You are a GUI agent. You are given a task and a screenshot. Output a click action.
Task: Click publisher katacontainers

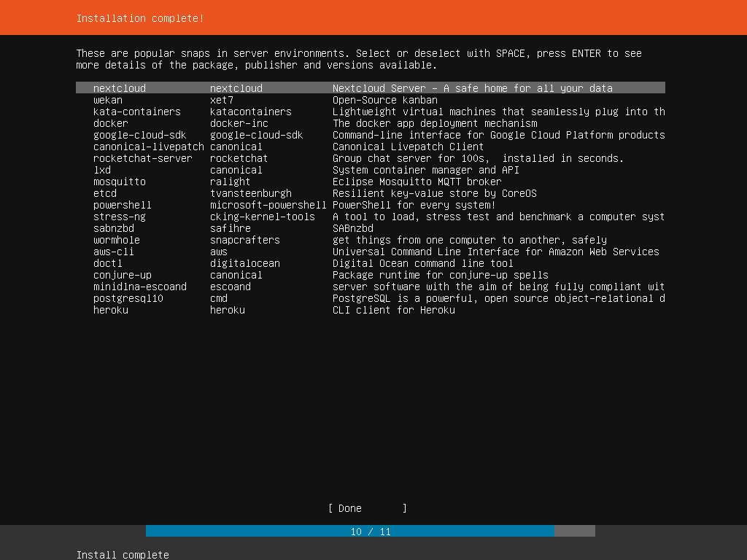pyautogui.click(x=251, y=112)
